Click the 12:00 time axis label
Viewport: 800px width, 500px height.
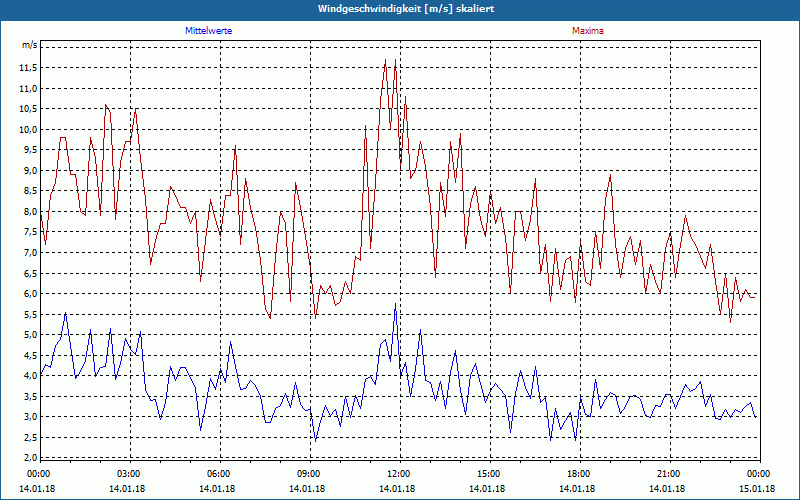[x=400, y=474]
